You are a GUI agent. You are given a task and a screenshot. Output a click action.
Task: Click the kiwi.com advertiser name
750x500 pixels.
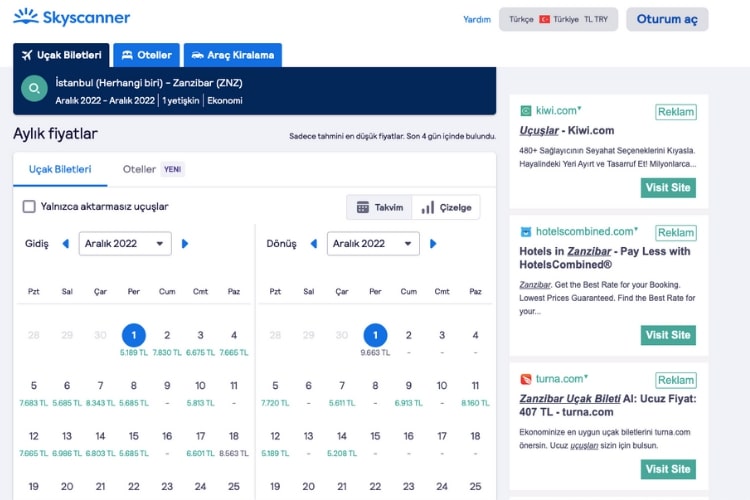558,111
